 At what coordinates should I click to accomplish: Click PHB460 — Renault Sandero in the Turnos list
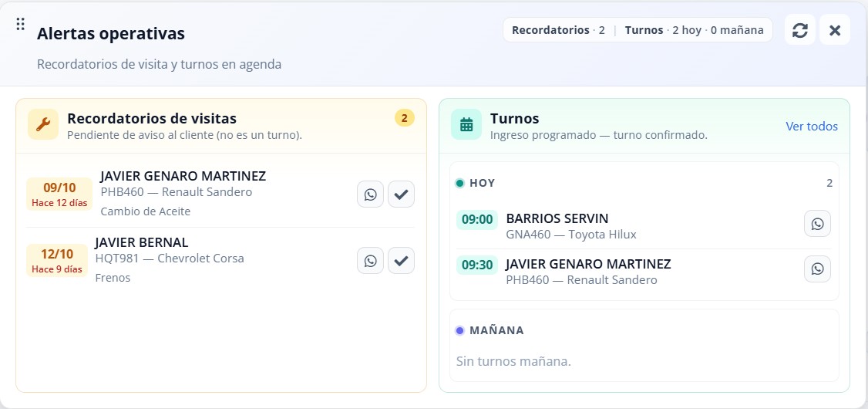point(581,280)
